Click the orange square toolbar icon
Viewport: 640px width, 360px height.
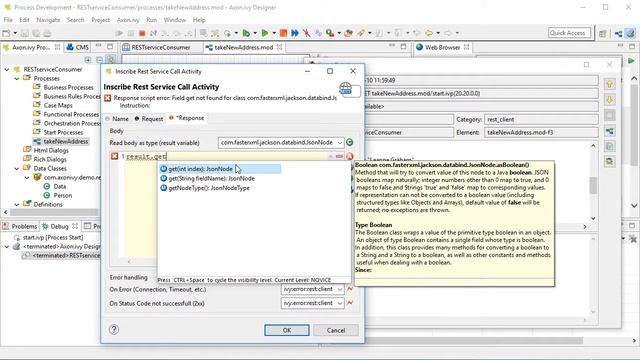coord(283,33)
